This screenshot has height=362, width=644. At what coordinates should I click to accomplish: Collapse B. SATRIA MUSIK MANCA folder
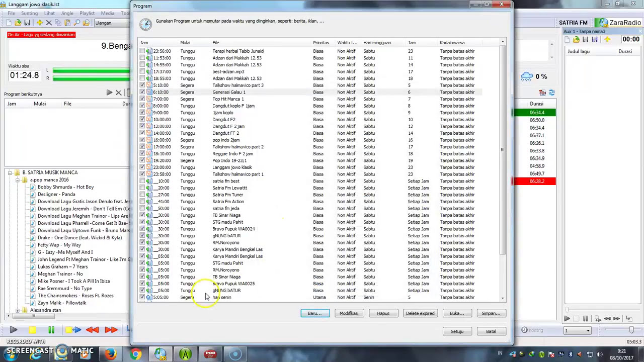(x=10, y=172)
